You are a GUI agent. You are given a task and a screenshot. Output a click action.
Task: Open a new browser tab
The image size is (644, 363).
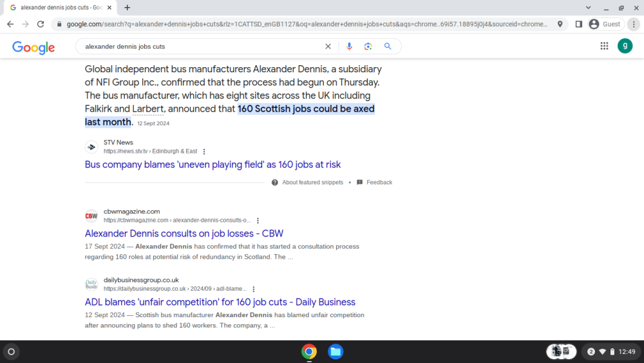(x=128, y=7)
